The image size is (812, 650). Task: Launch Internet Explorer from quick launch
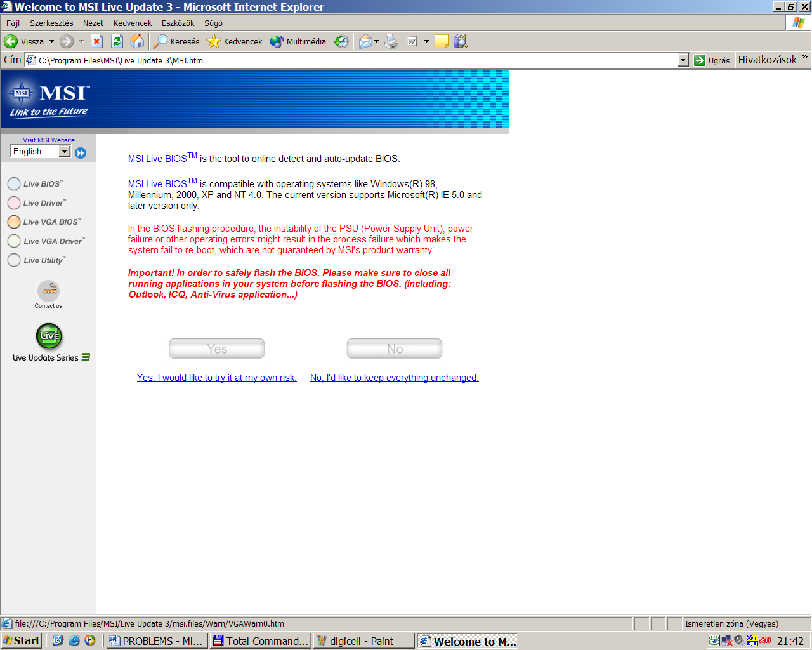pyautogui.click(x=74, y=640)
